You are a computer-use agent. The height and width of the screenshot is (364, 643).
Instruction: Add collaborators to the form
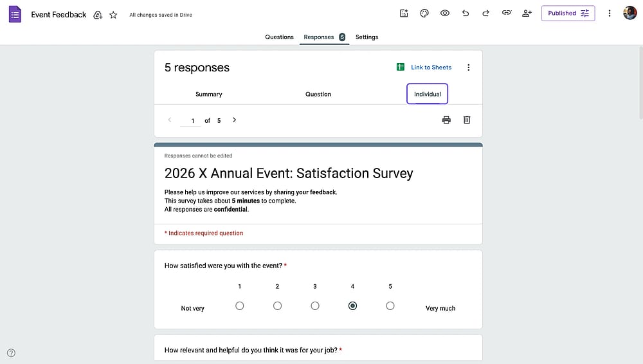(527, 13)
